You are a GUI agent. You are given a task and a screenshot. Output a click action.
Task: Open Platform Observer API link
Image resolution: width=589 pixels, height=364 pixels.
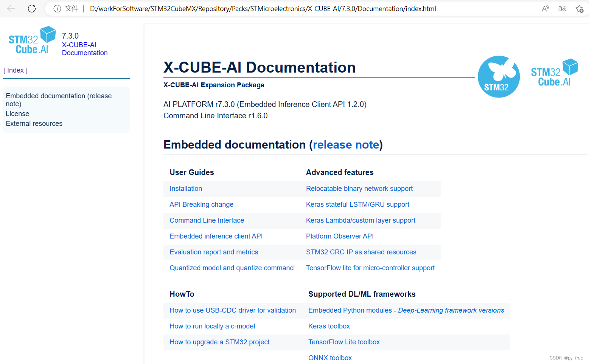340,236
